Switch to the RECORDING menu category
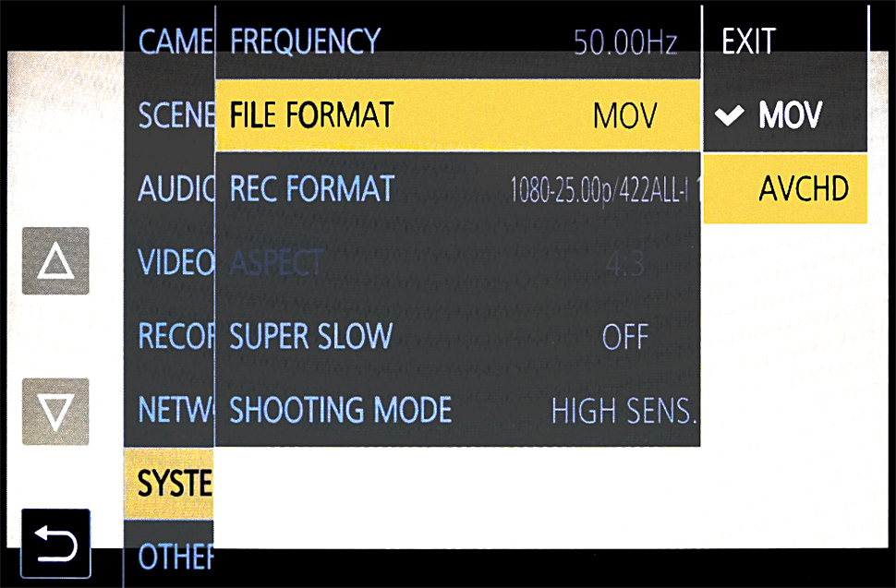This screenshot has width=896, height=588. [169, 336]
